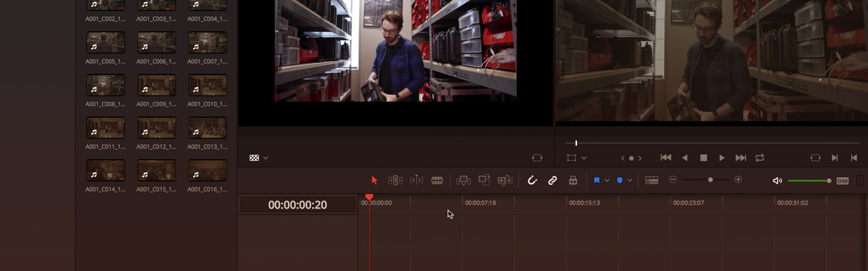Show the audio meters panel icon
Screen dimensions: 868x271
coord(859,181)
